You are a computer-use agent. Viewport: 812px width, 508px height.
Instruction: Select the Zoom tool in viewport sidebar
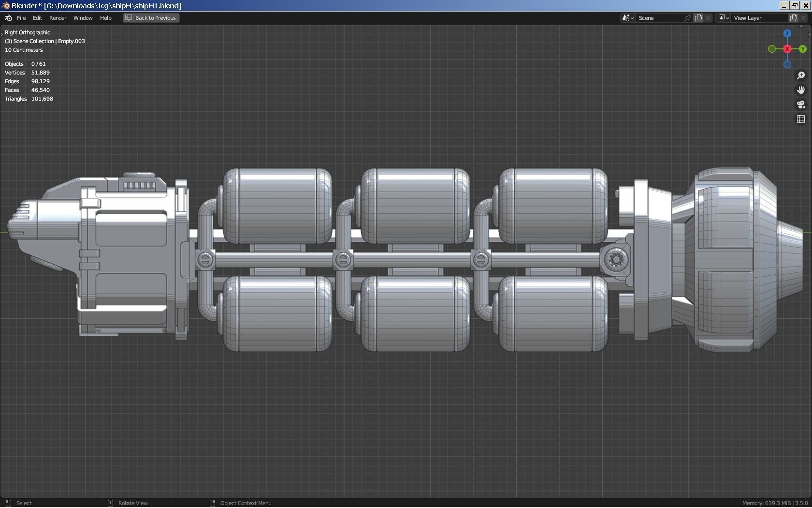[x=801, y=75]
